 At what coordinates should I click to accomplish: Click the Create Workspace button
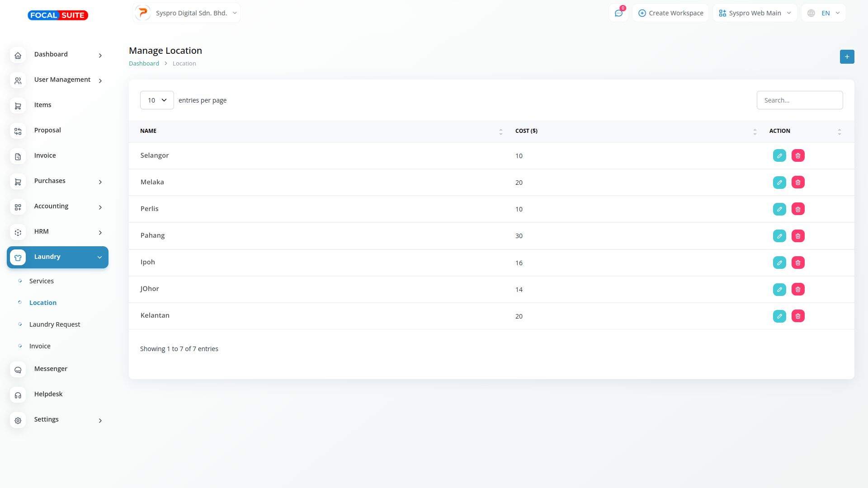tap(670, 13)
